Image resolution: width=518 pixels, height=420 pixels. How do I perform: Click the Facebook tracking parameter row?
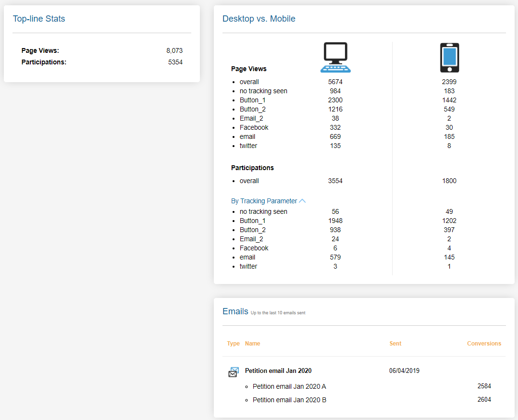[254, 247]
